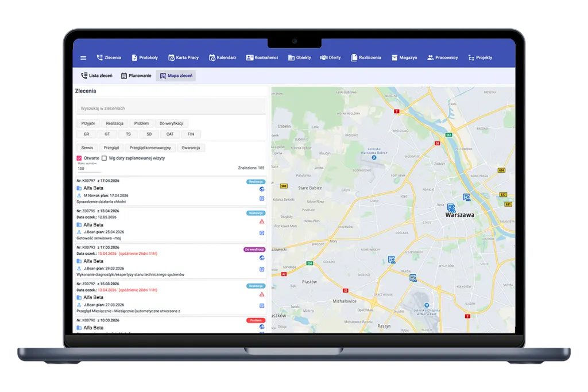Viewport: 588px width, 392px height.
Task: Enable Wg daty zaplanowanej wizyty checkbox
Action: click(105, 158)
